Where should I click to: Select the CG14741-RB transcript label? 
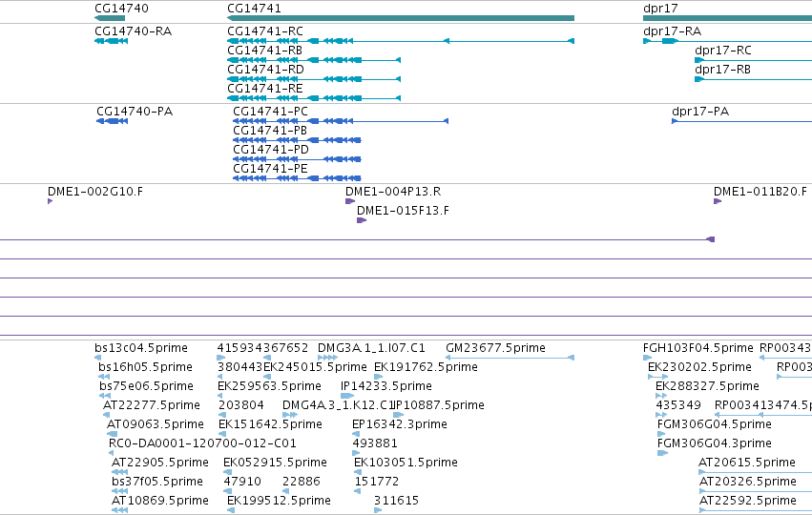(264, 51)
